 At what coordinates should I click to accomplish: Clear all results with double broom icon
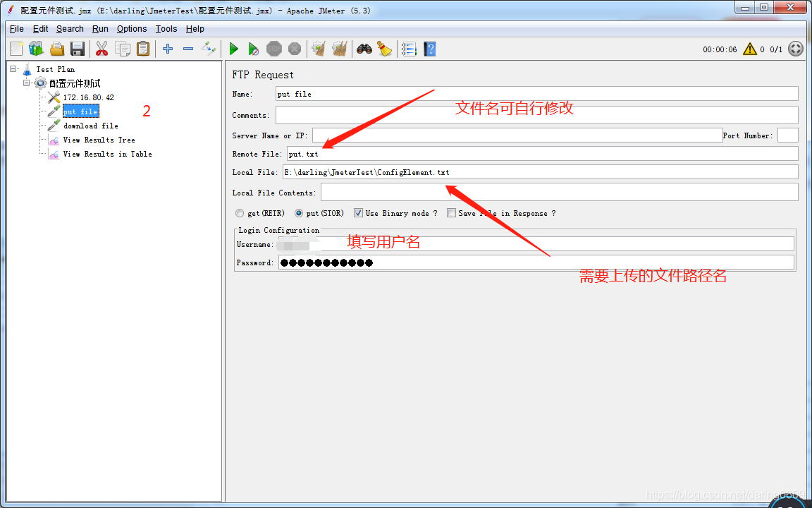tap(339, 49)
